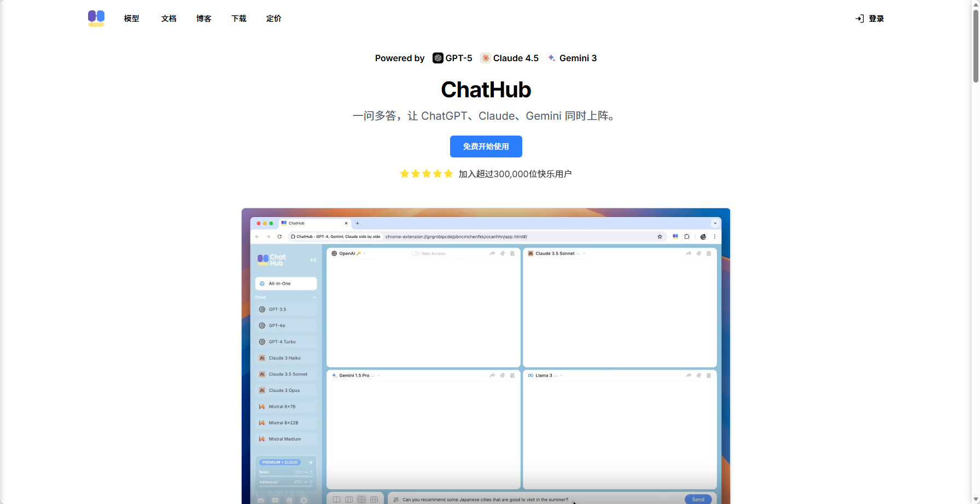This screenshot has height=504, width=980.
Task: Toggle the Web Access switch in OpenAI panel
Action: (x=416, y=254)
